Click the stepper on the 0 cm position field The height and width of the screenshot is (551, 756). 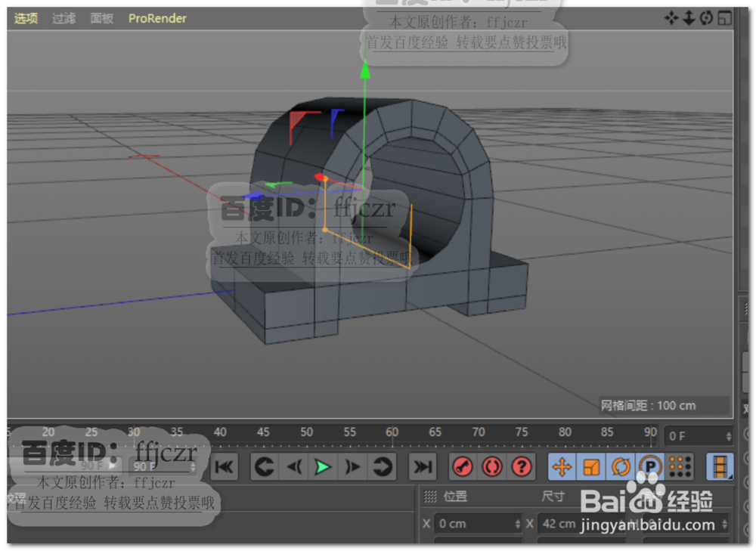click(518, 524)
